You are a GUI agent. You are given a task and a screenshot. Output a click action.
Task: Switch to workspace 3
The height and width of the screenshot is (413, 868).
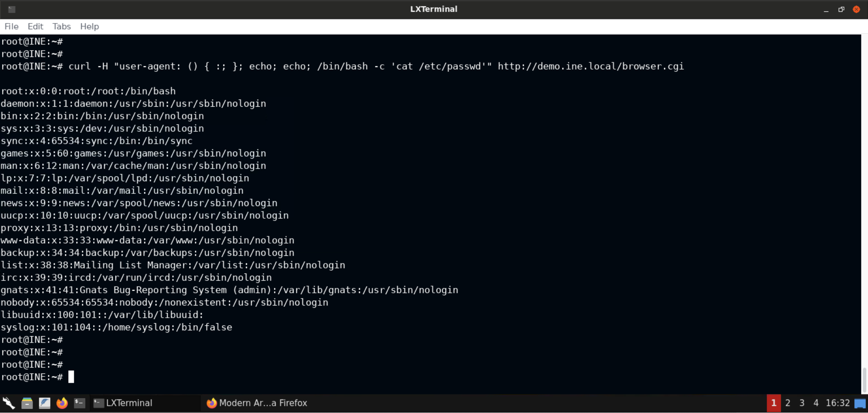(x=802, y=403)
